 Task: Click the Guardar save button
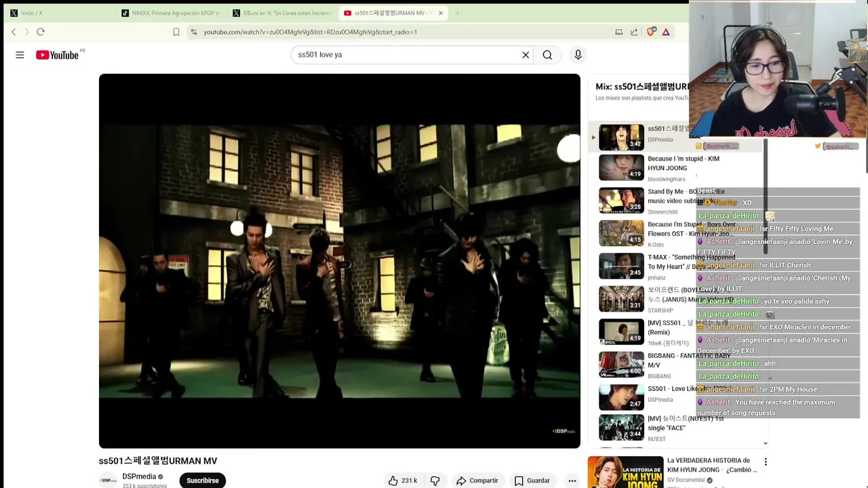[x=532, y=481]
